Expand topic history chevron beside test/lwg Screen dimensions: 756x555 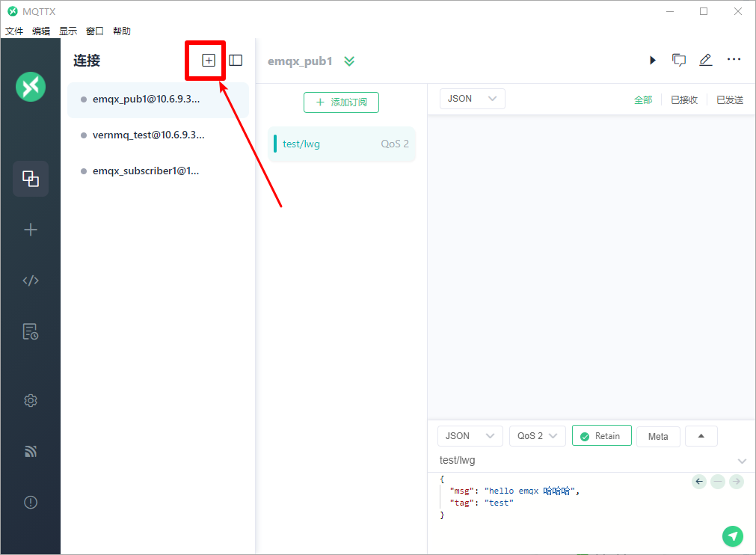(x=742, y=461)
